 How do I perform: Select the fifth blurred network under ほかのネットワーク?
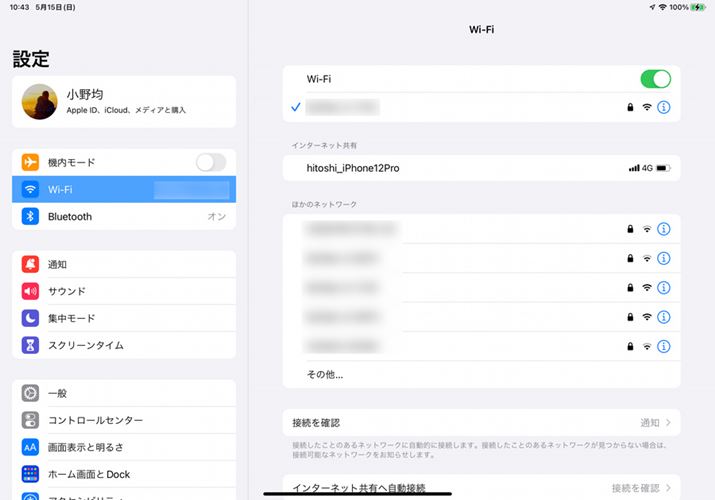(x=482, y=346)
